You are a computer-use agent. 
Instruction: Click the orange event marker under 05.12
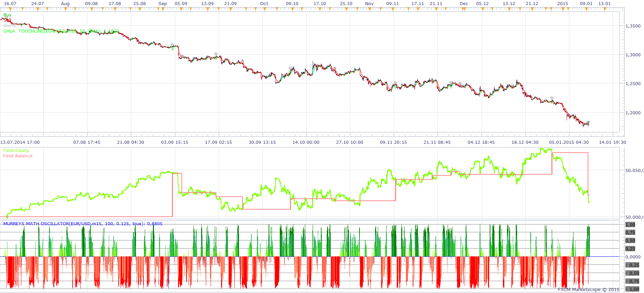pos(483,9)
